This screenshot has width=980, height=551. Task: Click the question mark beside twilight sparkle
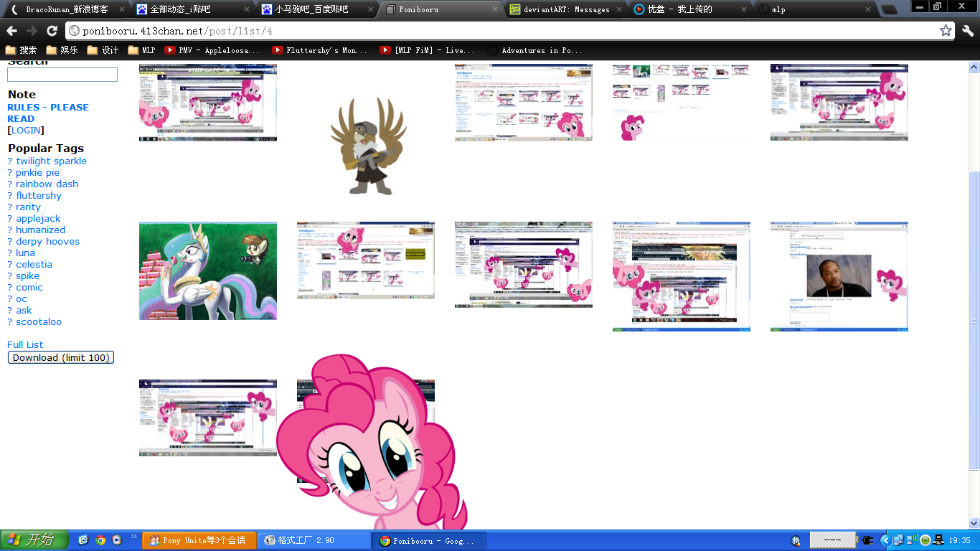[10, 161]
